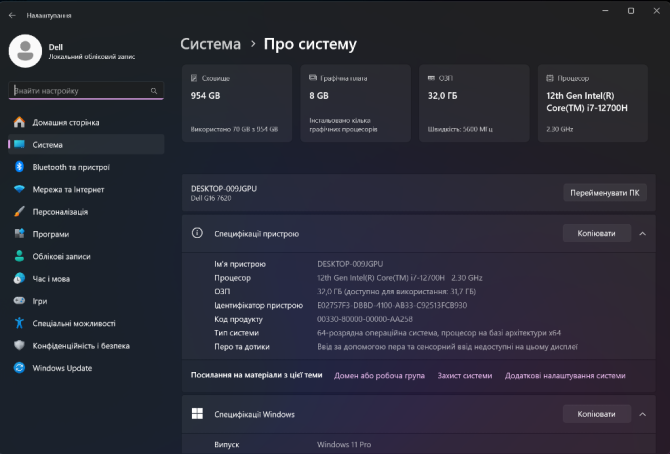Go back using the arrow icon
Screen dimensions: 670x454
pos(12,15)
